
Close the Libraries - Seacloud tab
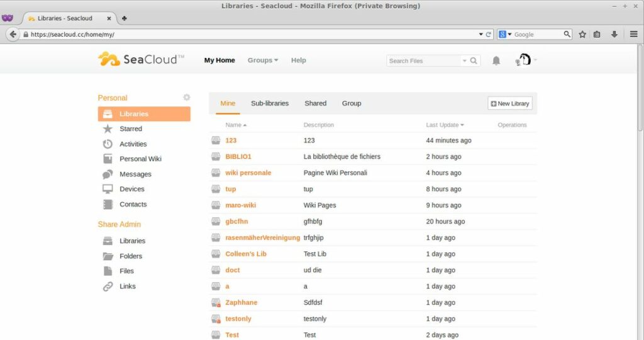(x=109, y=18)
